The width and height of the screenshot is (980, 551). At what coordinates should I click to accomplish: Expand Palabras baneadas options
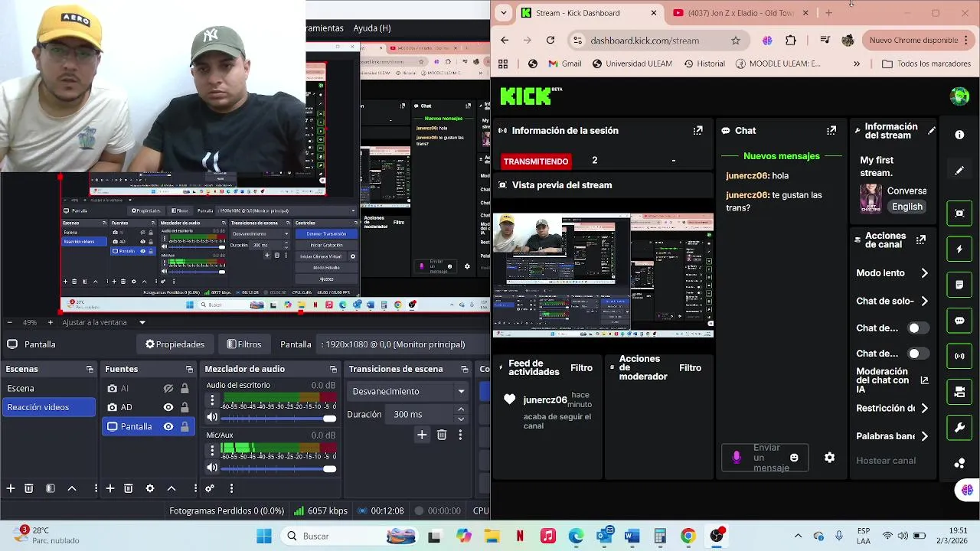click(924, 436)
